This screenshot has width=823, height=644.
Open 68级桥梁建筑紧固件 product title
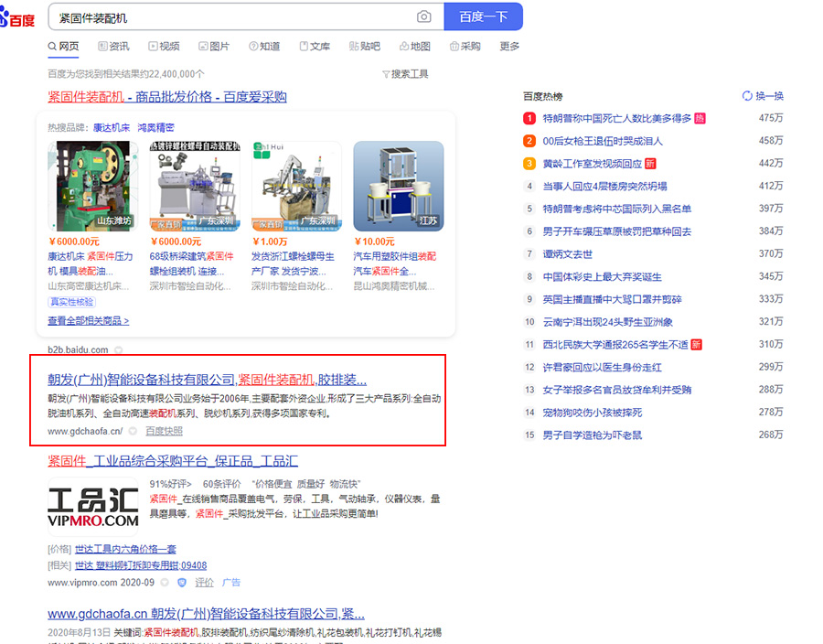tap(192, 263)
